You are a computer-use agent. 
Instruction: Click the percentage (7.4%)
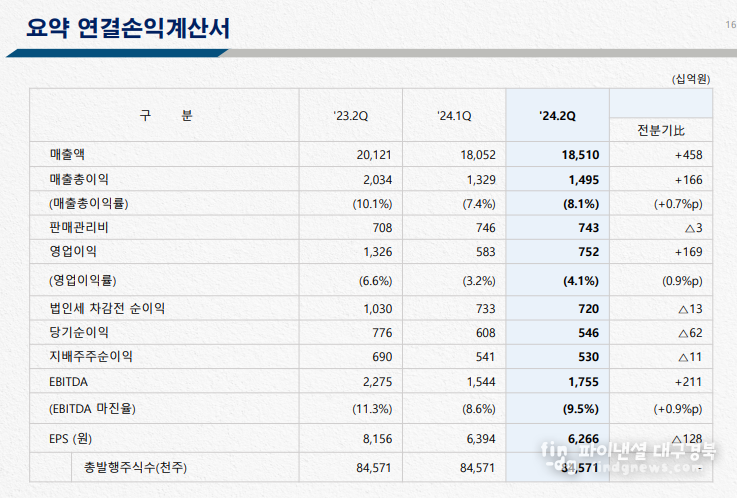pyautogui.click(x=479, y=204)
